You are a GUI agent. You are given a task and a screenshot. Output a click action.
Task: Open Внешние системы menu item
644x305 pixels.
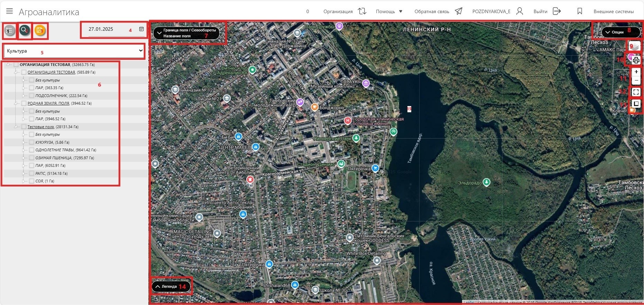[x=614, y=11]
